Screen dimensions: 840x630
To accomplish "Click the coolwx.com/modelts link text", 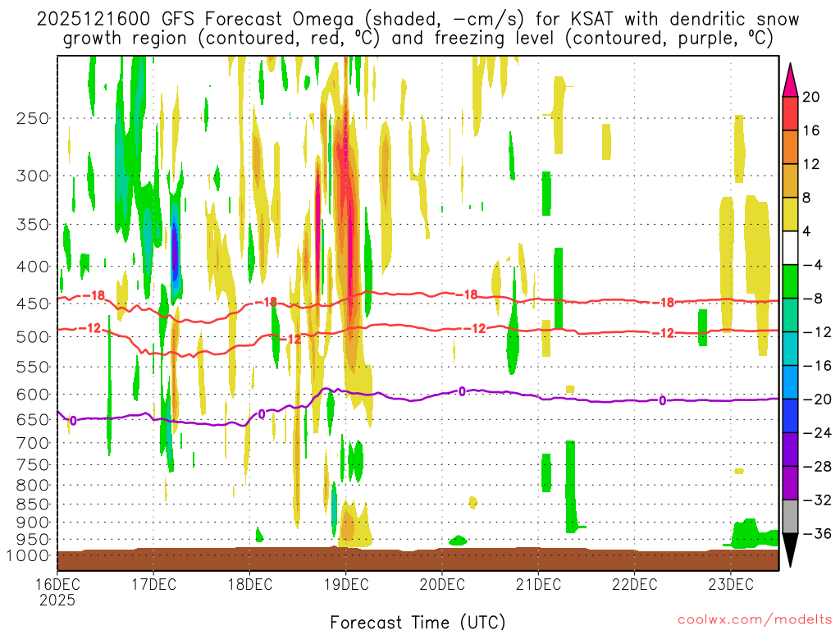I will 755,620.
